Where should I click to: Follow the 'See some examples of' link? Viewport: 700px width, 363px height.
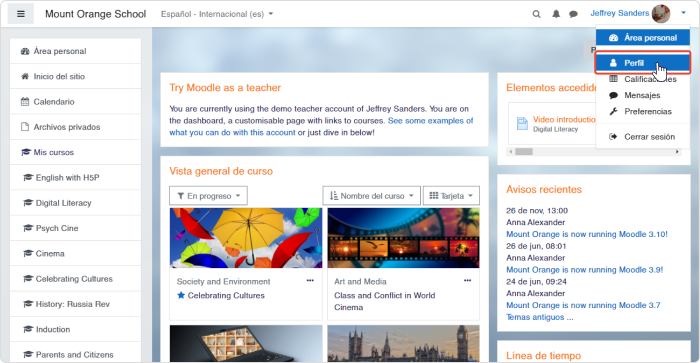(x=430, y=121)
